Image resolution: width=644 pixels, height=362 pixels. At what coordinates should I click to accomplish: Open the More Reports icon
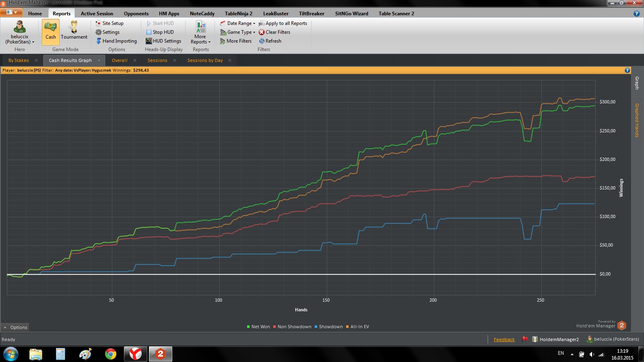[200, 27]
